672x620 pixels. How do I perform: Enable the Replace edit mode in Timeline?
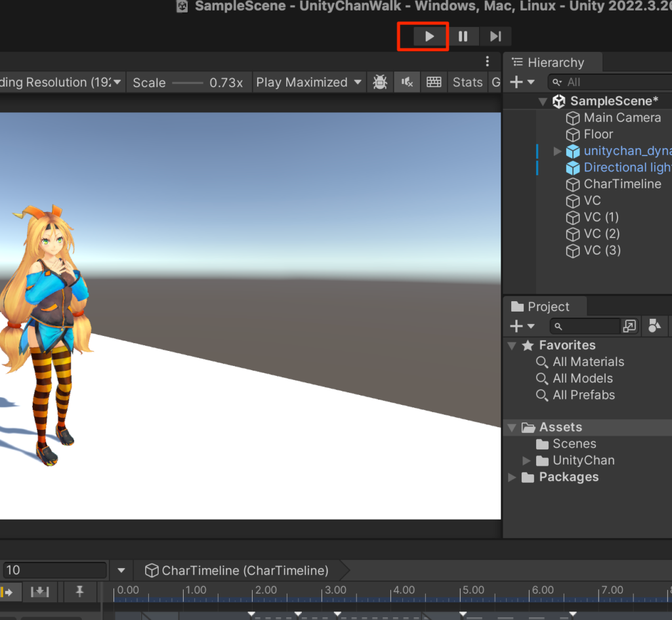pyautogui.click(x=39, y=592)
